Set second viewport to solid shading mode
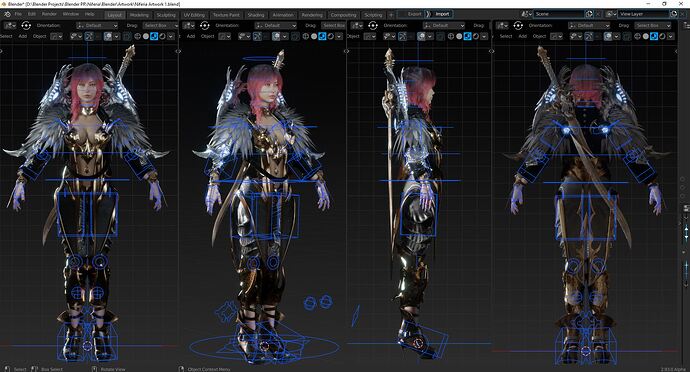This screenshot has height=372, width=690. pyautogui.click(x=314, y=36)
